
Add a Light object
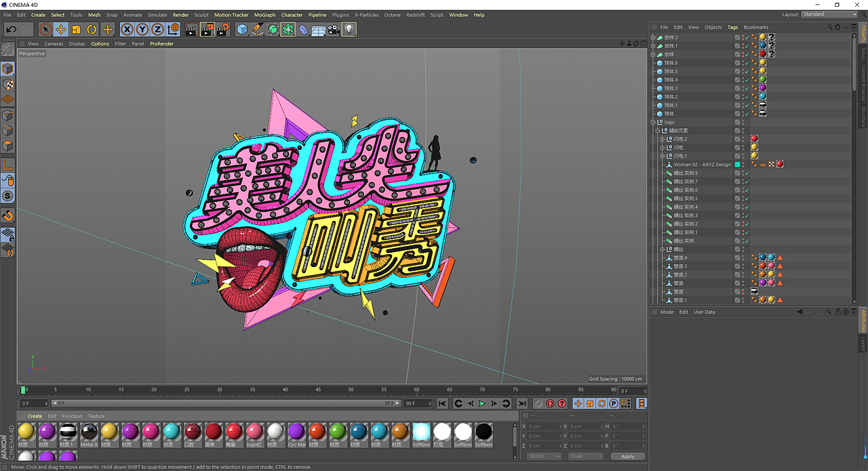pyautogui.click(x=349, y=29)
